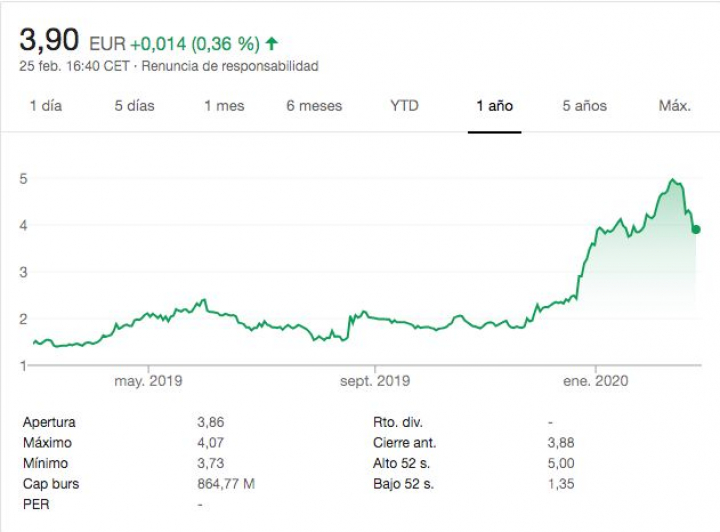720x532 pixels.
Task: Click the 3,90 current price
Action: (x=50, y=41)
